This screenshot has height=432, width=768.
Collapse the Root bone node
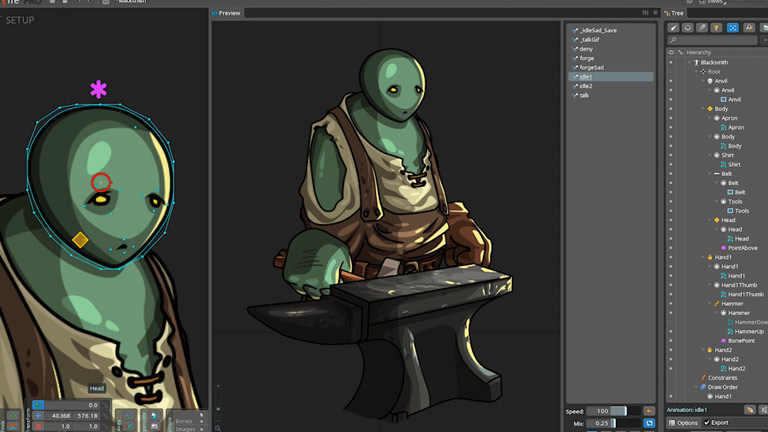pyautogui.click(x=696, y=72)
